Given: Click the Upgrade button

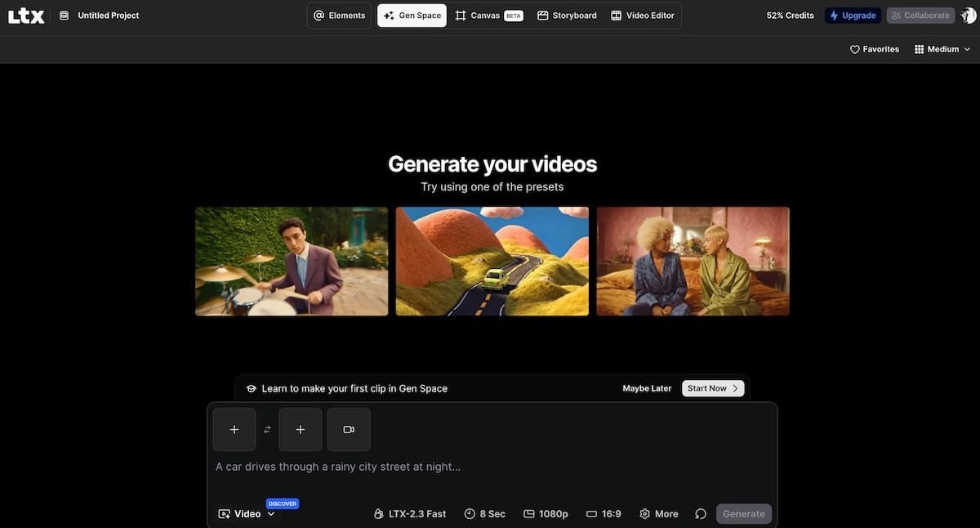Looking at the screenshot, I should 853,16.
